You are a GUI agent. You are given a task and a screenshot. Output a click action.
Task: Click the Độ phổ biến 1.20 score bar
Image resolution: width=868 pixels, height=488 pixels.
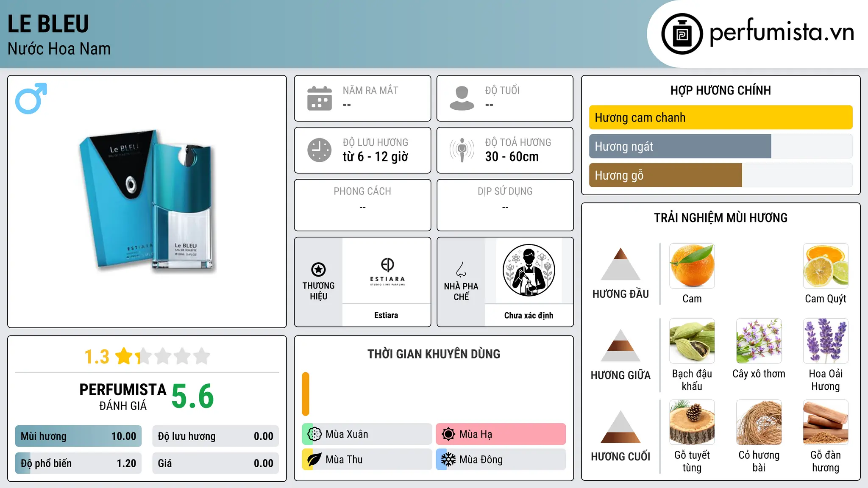[78, 463]
